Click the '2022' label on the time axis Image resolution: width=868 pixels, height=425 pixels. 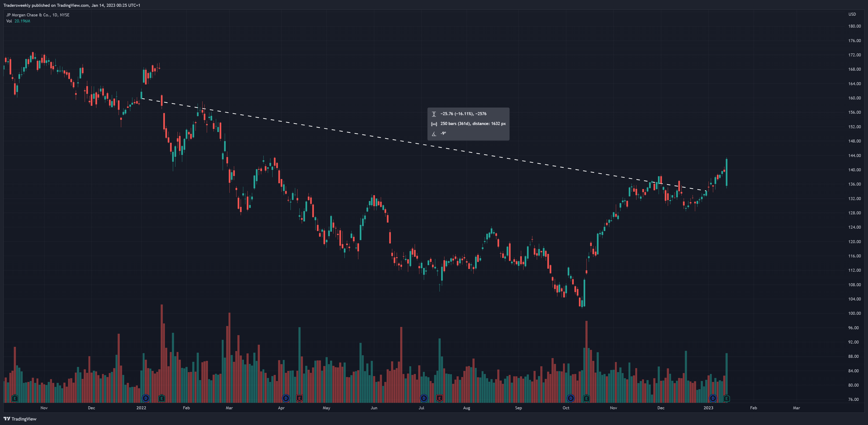(x=141, y=408)
